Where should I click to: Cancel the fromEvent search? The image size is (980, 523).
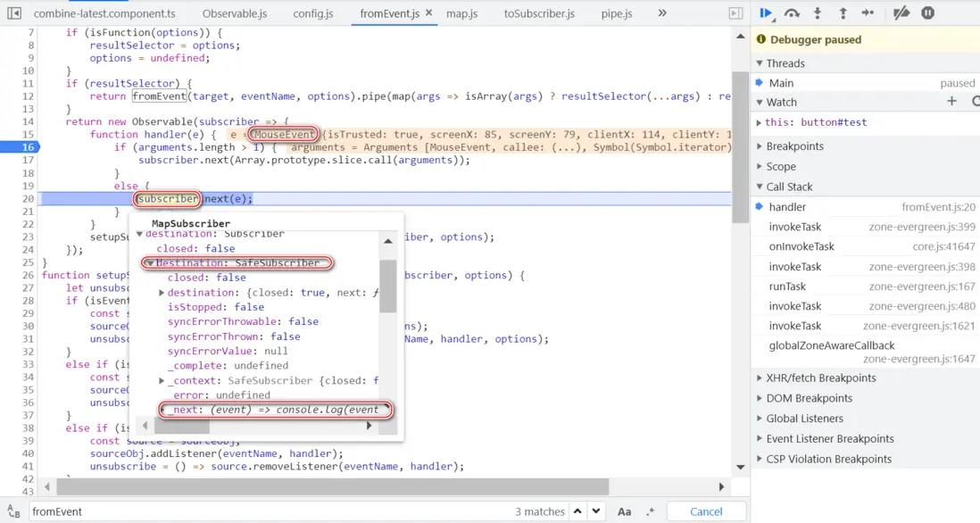coord(706,511)
